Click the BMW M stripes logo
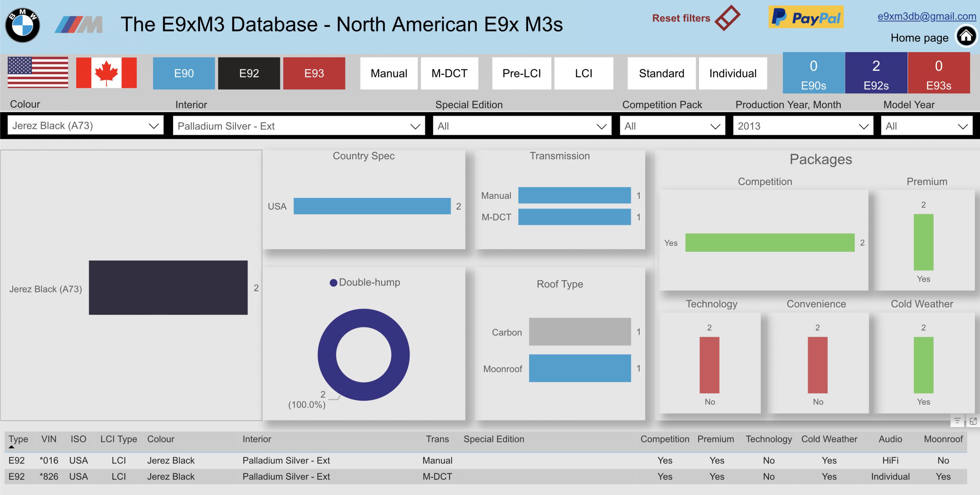 point(79,25)
